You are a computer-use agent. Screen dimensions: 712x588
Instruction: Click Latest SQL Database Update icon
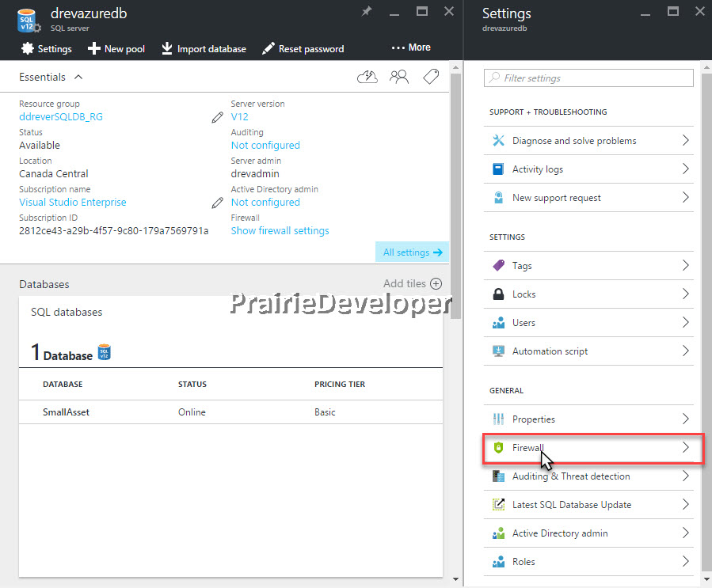pos(499,505)
